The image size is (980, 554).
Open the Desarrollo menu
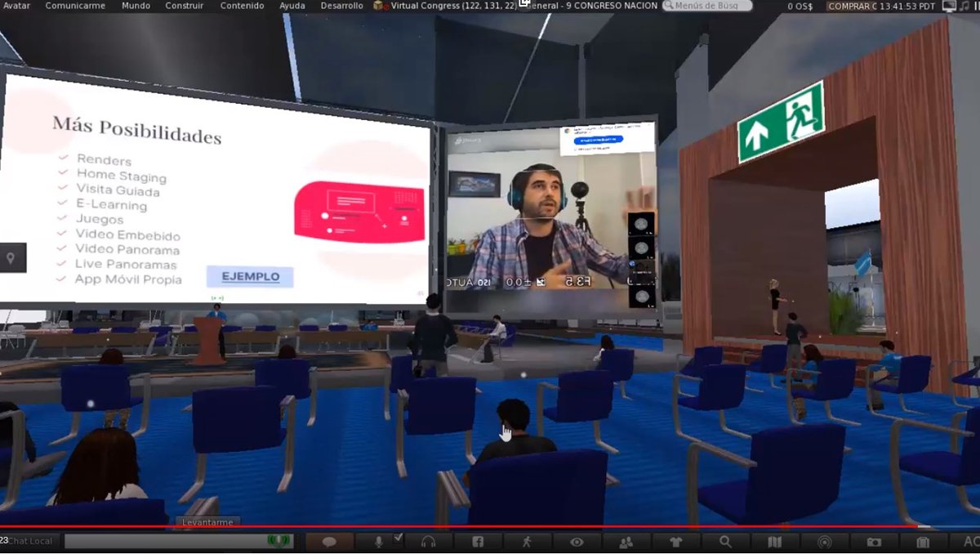tap(341, 6)
